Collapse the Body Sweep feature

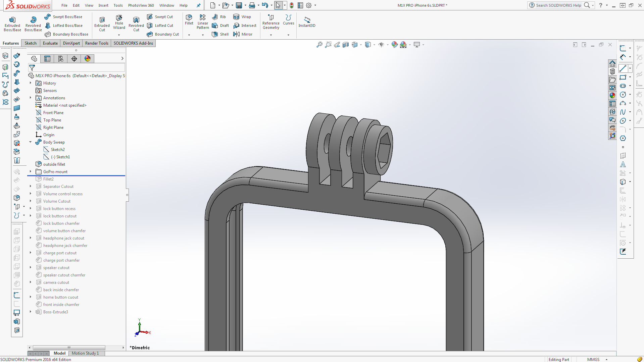click(31, 142)
